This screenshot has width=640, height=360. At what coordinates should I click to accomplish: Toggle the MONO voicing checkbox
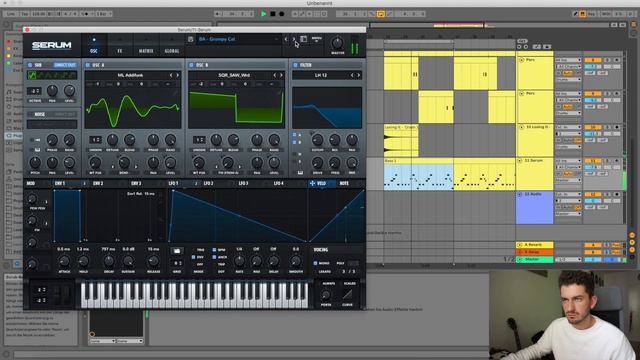(x=316, y=263)
